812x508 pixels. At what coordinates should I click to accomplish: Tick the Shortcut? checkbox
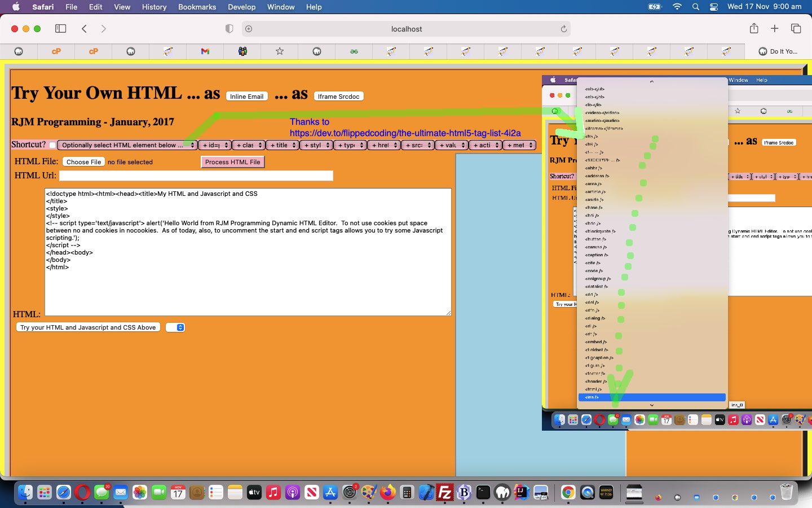point(52,145)
